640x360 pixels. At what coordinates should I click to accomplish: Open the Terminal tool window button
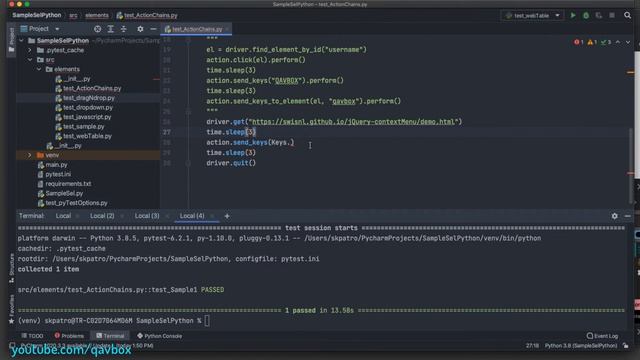[110, 336]
